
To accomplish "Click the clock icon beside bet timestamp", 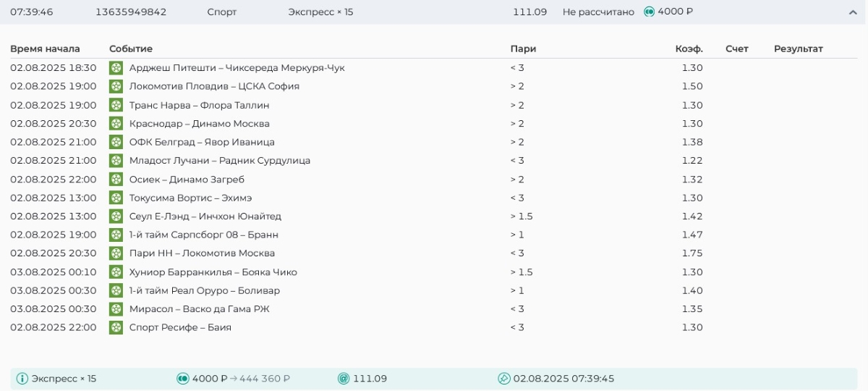I will [504, 379].
